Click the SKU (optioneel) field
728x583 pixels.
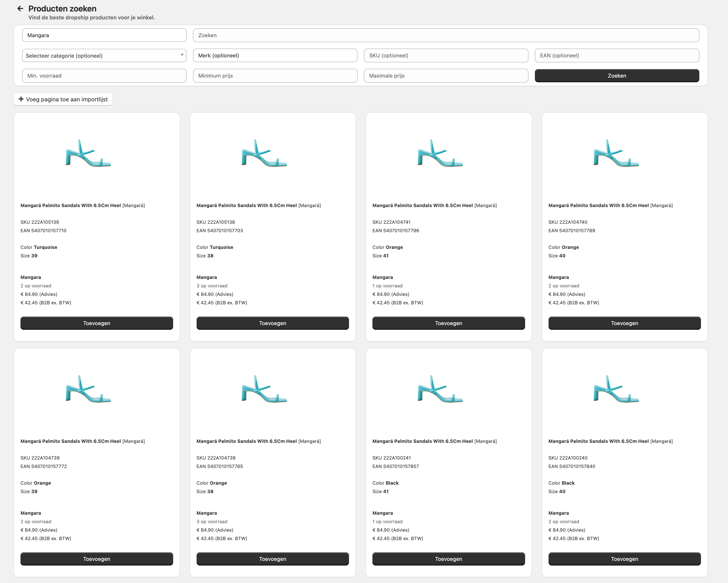pyautogui.click(x=446, y=56)
